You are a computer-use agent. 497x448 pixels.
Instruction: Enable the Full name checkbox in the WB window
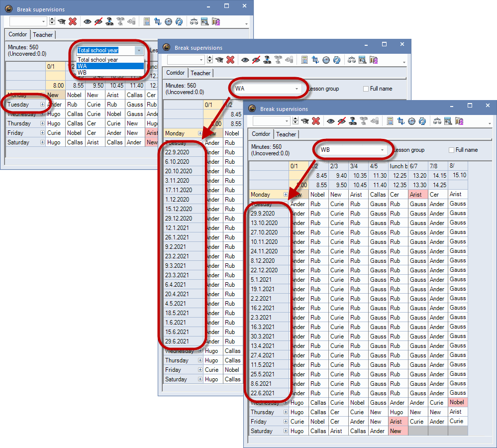(452, 150)
